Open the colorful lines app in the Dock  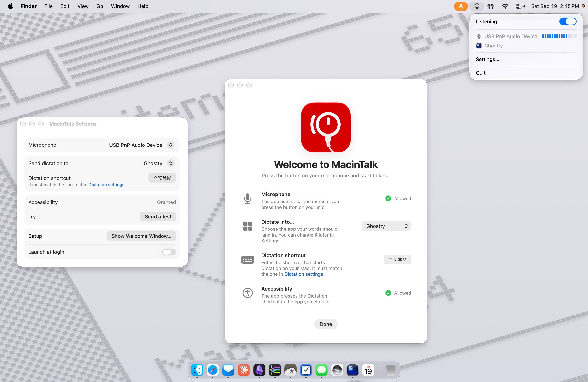pos(275,370)
